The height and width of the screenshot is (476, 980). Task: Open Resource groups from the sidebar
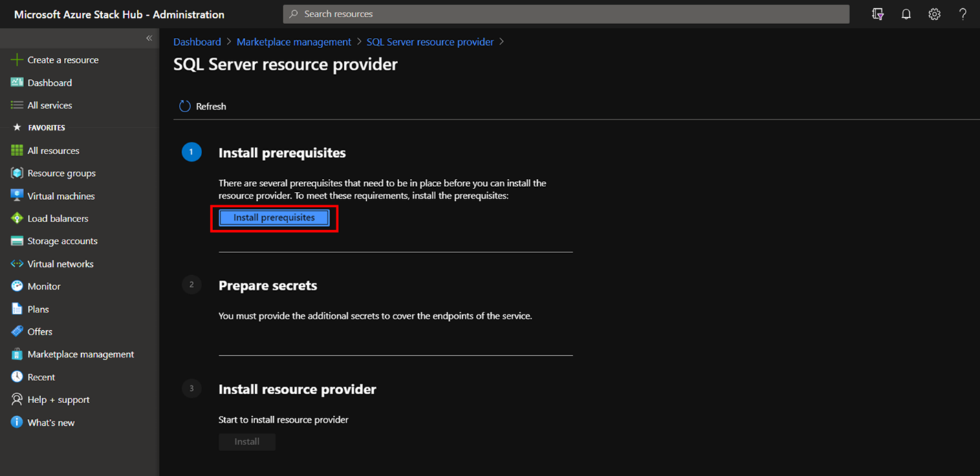click(x=61, y=173)
